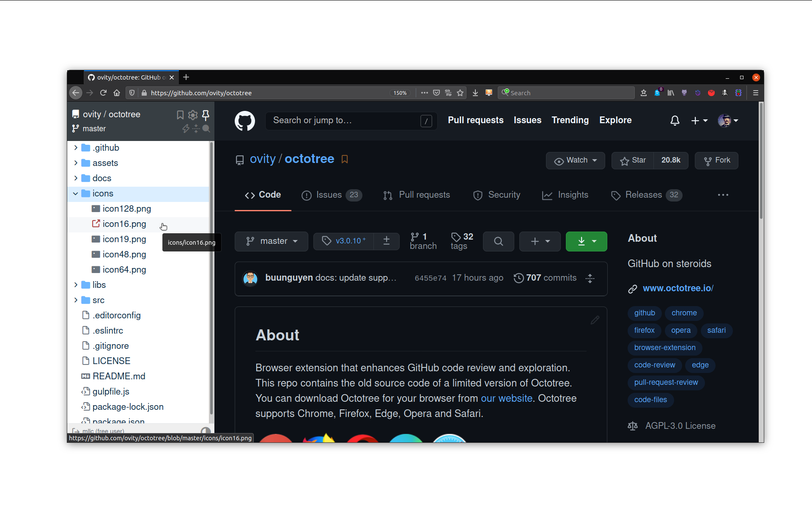
Task: Open LICENSE file in the tree
Action: pos(111,361)
